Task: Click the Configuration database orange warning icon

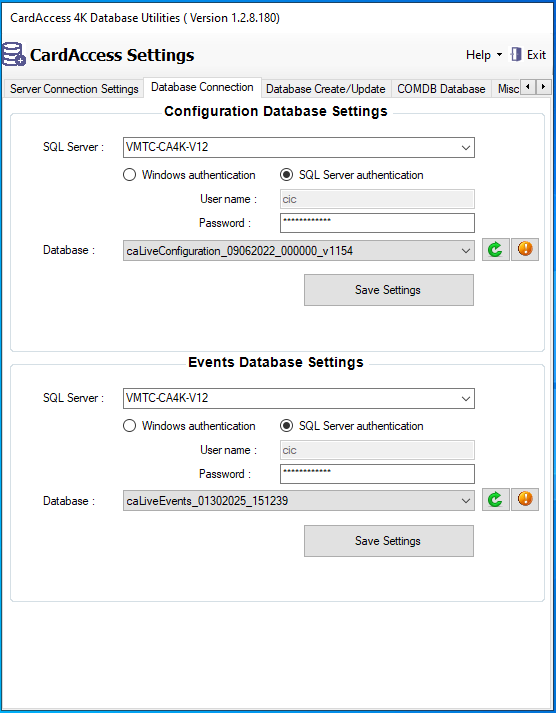Action: (x=525, y=249)
